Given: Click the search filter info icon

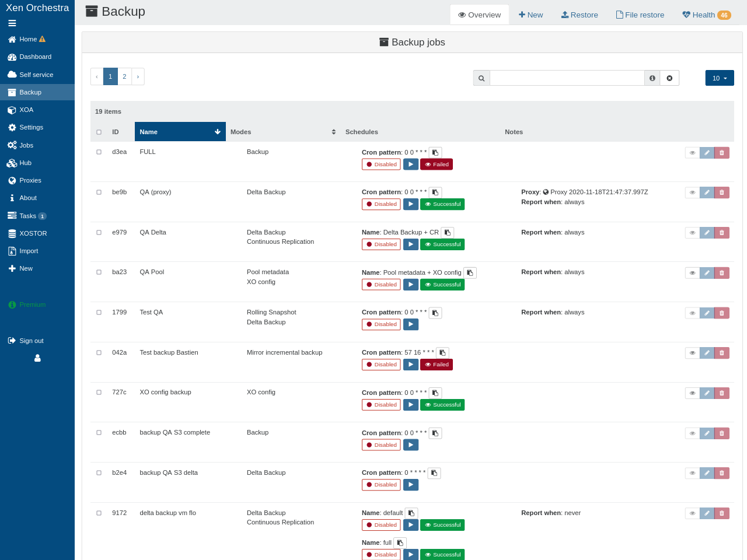Looking at the screenshot, I should pyautogui.click(x=652, y=78).
